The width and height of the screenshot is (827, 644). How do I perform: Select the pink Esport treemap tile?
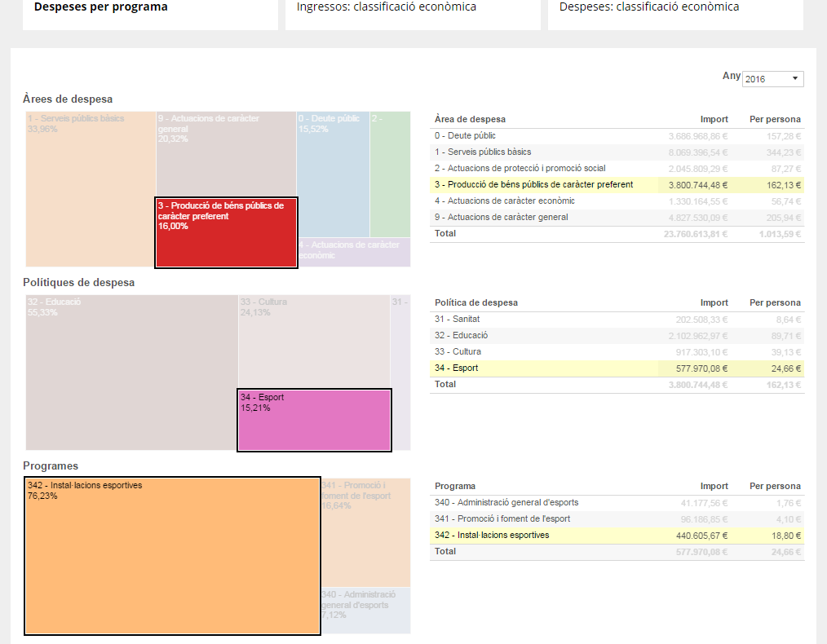314,420
